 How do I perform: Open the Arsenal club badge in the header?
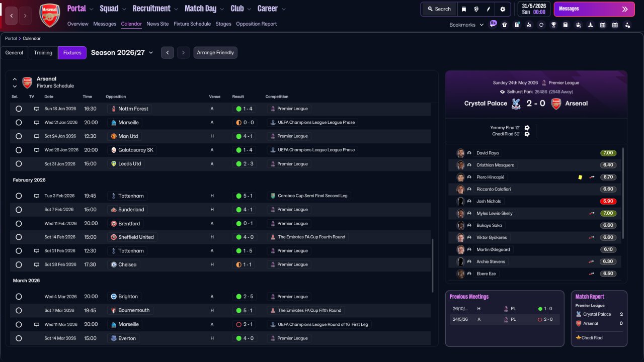point(49,15)
